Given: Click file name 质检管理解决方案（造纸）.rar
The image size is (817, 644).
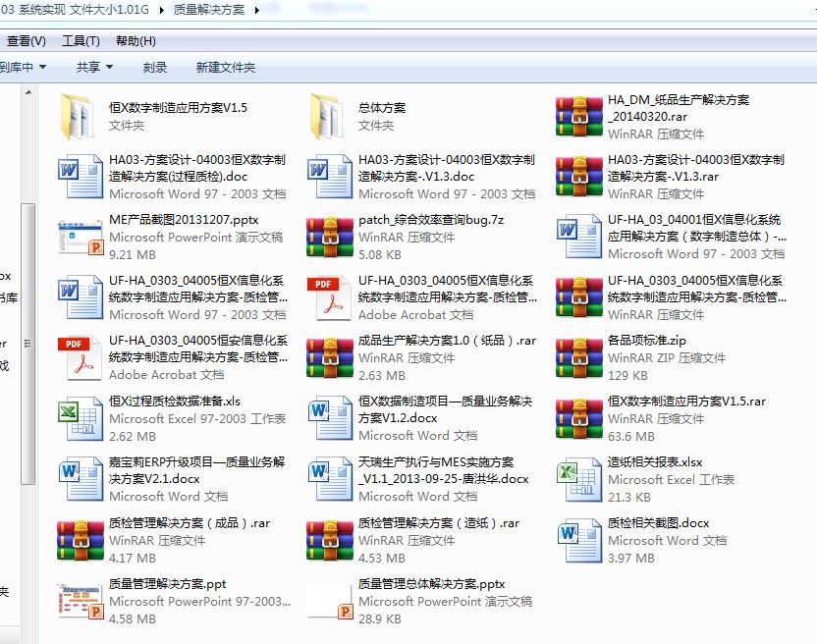Looking at the screenshot, I should (439, 522).
